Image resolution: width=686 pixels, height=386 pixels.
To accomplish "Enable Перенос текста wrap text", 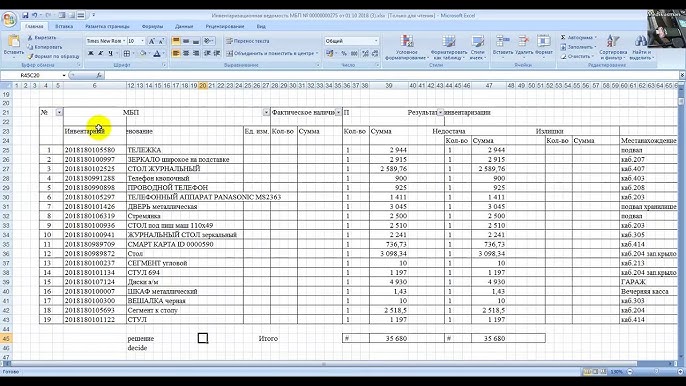I will point(248,41).
